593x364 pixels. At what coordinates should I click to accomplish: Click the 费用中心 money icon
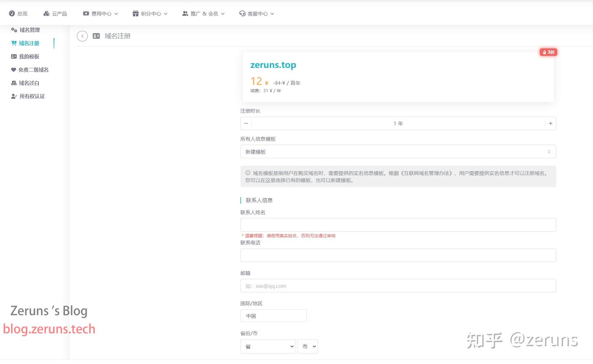point(86,14)
